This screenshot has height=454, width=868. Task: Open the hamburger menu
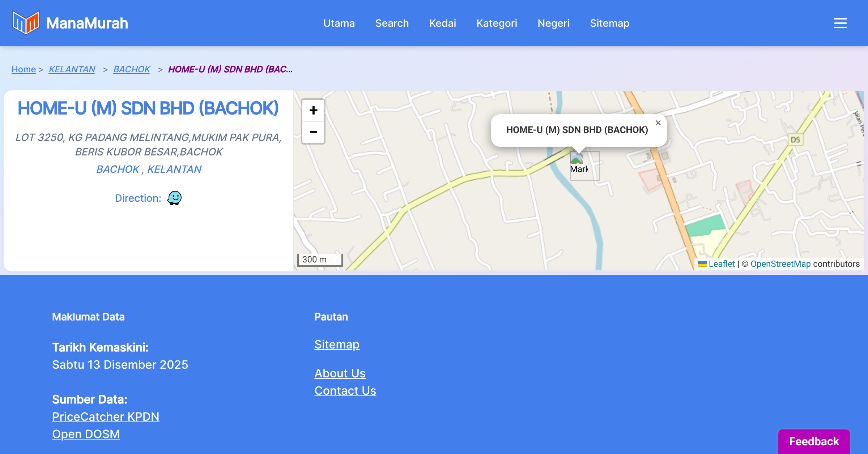pos(840,23)
